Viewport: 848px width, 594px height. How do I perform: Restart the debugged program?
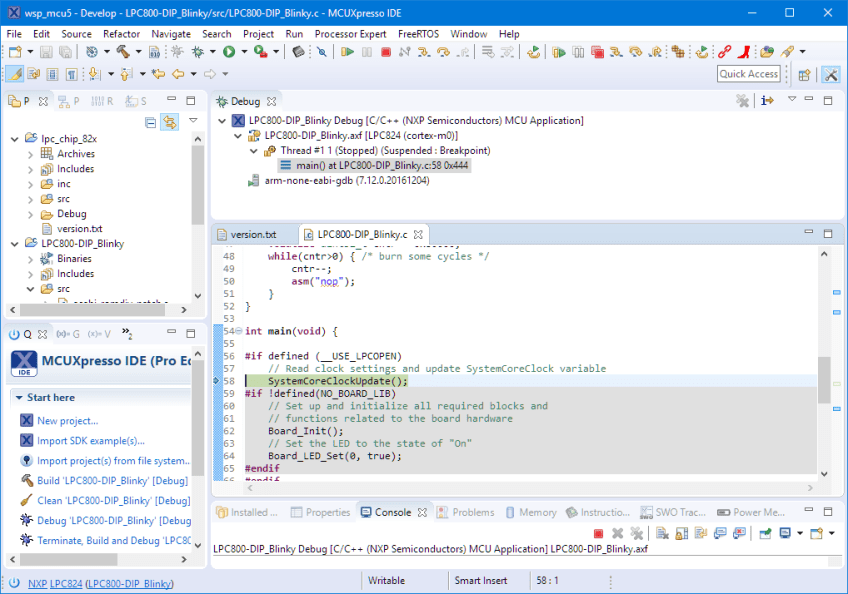click(x=531, y=51)
